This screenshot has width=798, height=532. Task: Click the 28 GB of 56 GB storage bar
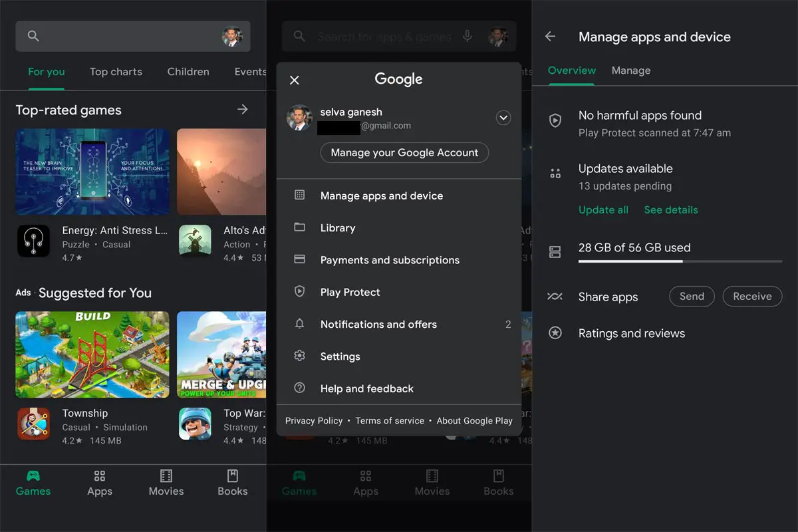click(680, 261)
